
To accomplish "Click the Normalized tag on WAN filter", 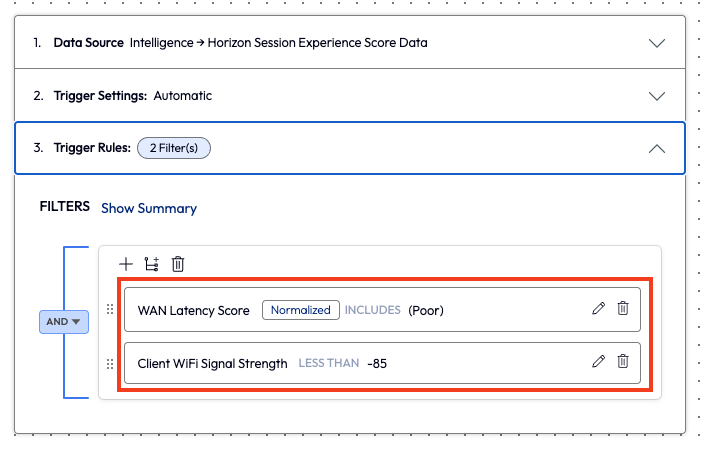I will [300, 310].
